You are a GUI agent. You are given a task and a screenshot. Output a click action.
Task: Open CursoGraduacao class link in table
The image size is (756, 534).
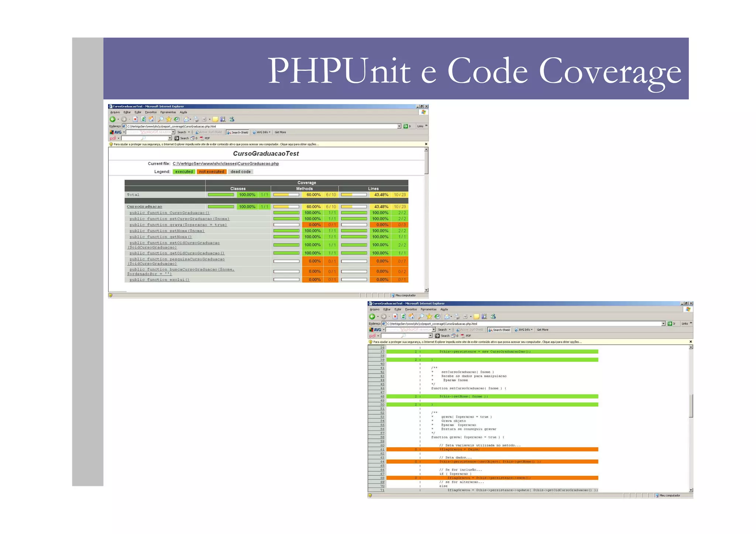[144, 207]
